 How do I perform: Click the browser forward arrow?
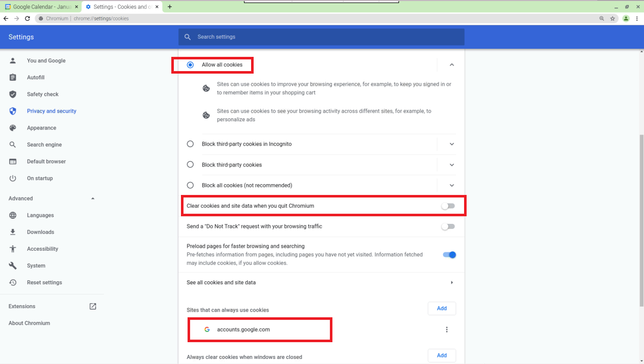[x=17, y=18]
